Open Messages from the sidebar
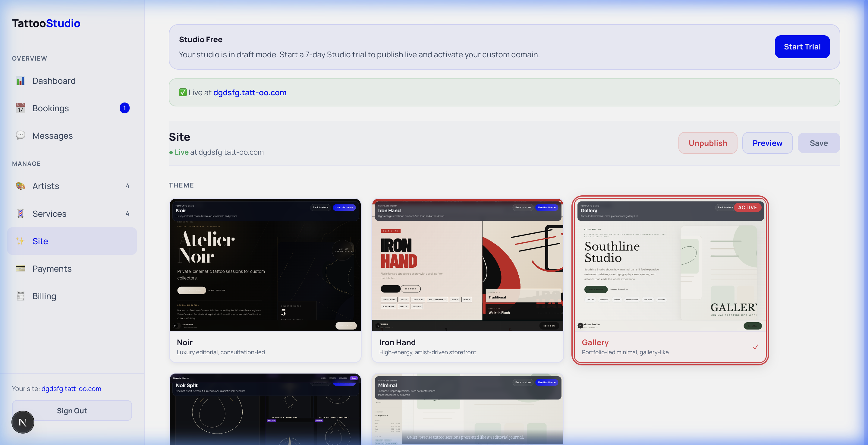The image size is (868, 445). (52, 136)
